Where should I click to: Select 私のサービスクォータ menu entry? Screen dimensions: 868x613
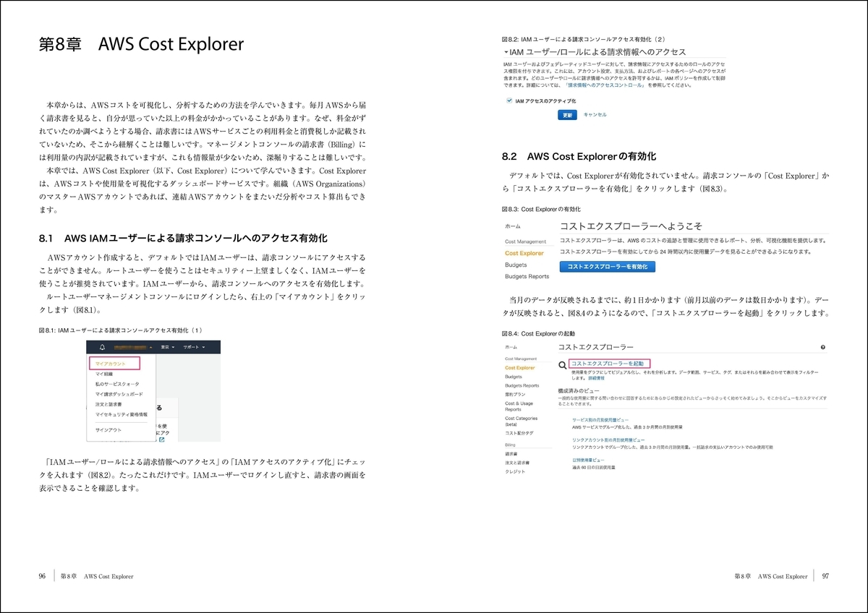116,384
